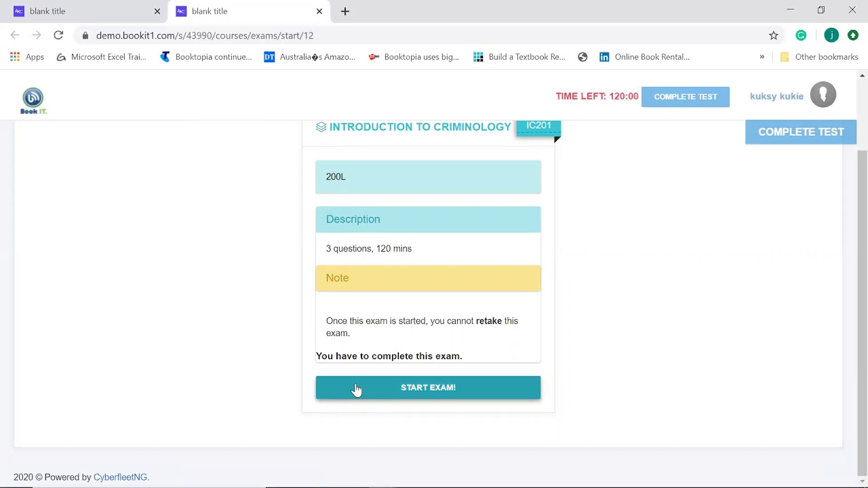The width and height of the screenshot is (868, 488).
Task: Open Online Book Rental... bookmark
Action: [645, 57]
